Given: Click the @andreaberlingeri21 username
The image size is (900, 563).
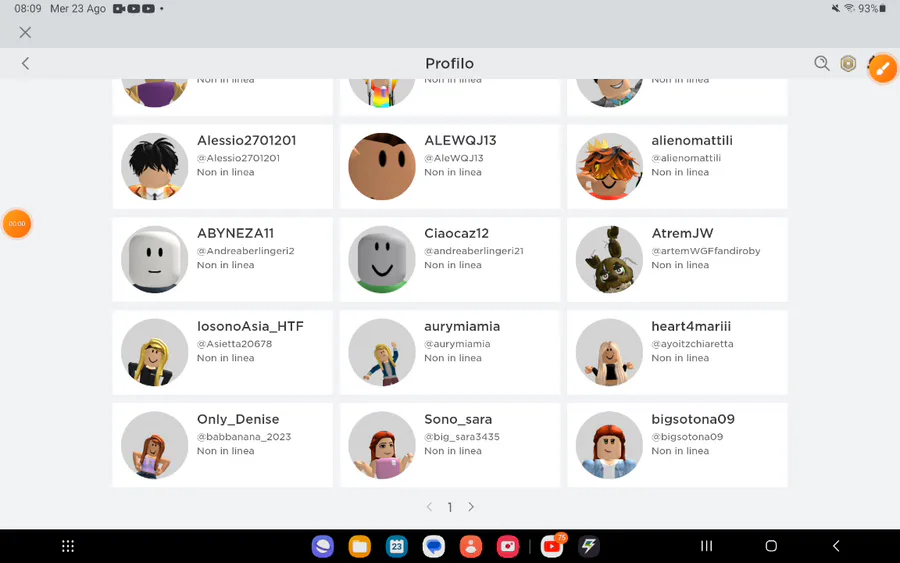Looking at the screenshot, I should (x=474, y=251).
